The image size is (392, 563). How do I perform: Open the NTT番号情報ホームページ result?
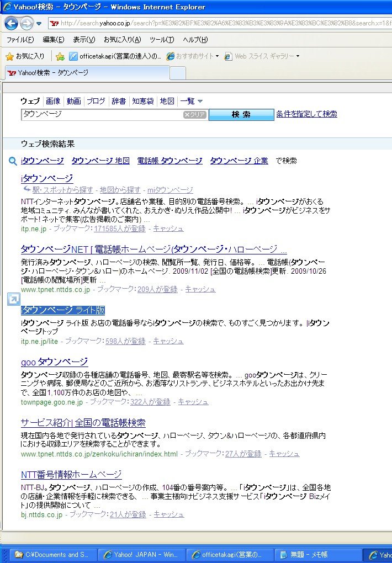pyautogui.click(x=71, y=475)
